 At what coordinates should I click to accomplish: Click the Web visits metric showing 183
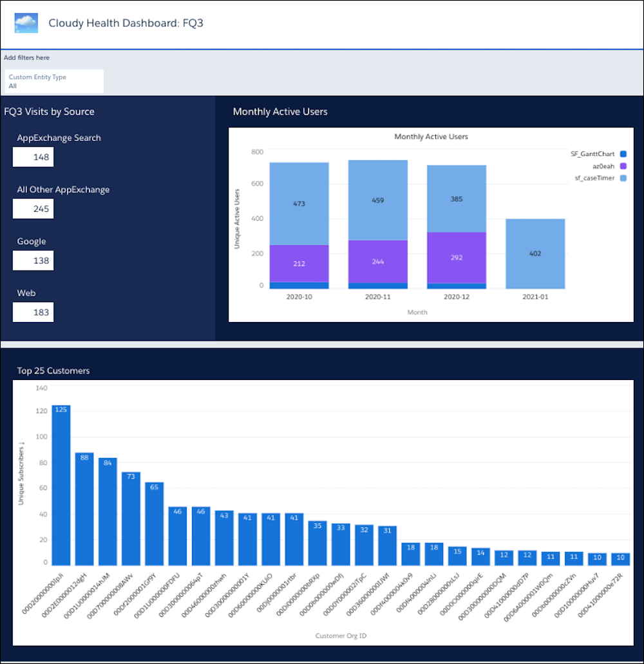33,312
